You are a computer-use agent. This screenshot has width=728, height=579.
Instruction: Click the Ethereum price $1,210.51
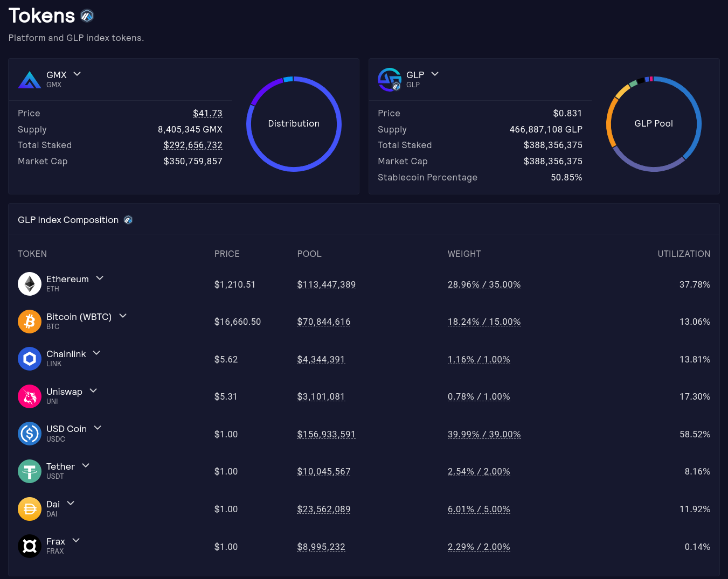coord(235,284)
